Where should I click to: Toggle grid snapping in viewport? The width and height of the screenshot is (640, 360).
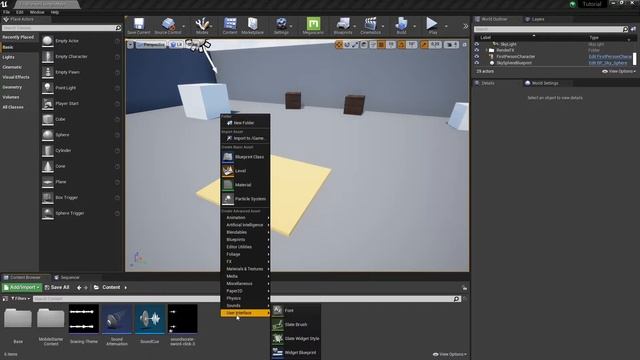point(381,44)
